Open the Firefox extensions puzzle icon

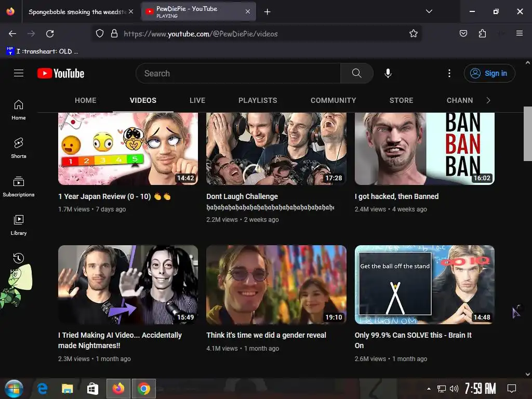[482, 34]
